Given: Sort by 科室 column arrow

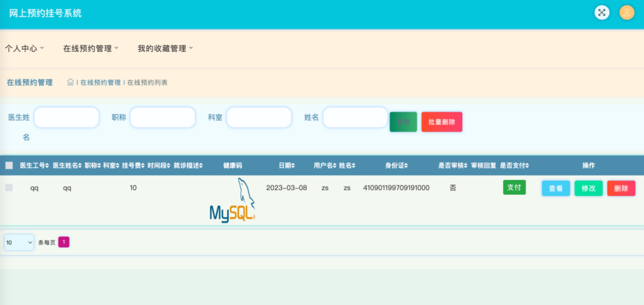Looking at the screenshot, I should (117, 166).
